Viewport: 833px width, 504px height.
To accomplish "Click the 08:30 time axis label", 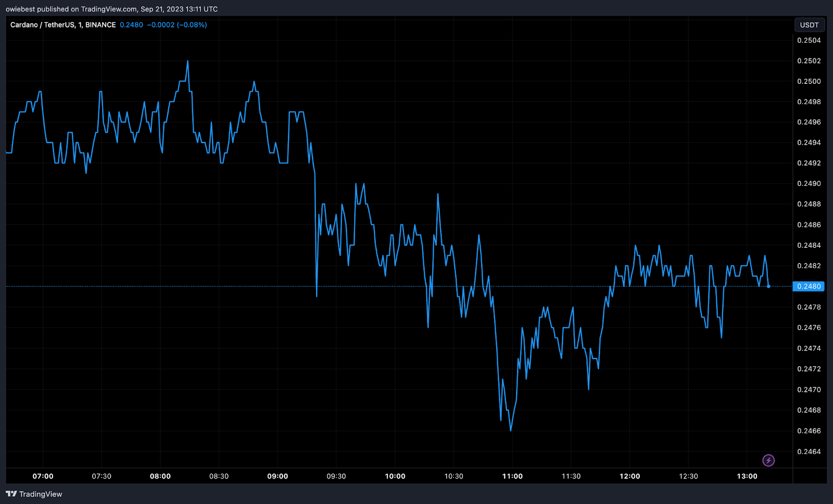I will click(x=219, y=476).
